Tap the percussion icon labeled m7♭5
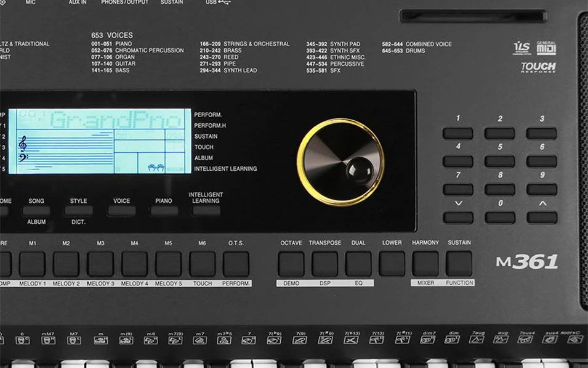Screen dimensions: 588x368 pos(224,340)
